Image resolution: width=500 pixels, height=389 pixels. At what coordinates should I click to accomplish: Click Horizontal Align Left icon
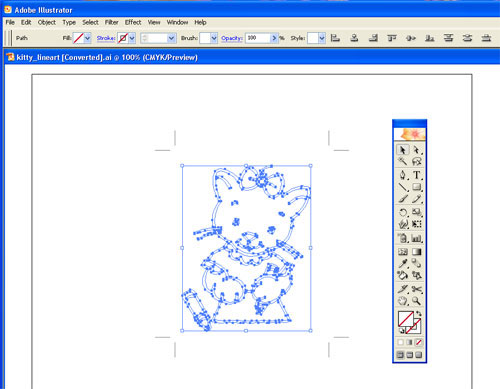(x=335, y=38)
